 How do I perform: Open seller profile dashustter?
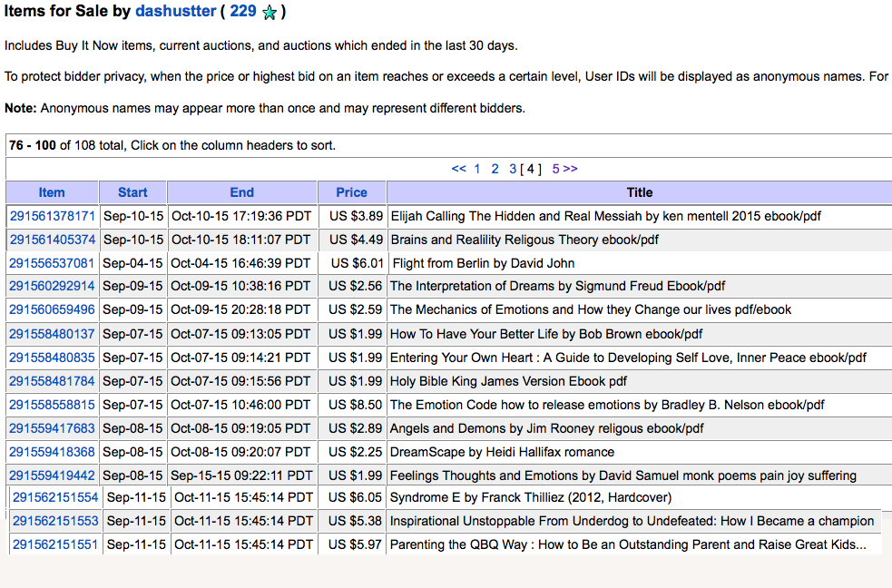click(176, 11)
